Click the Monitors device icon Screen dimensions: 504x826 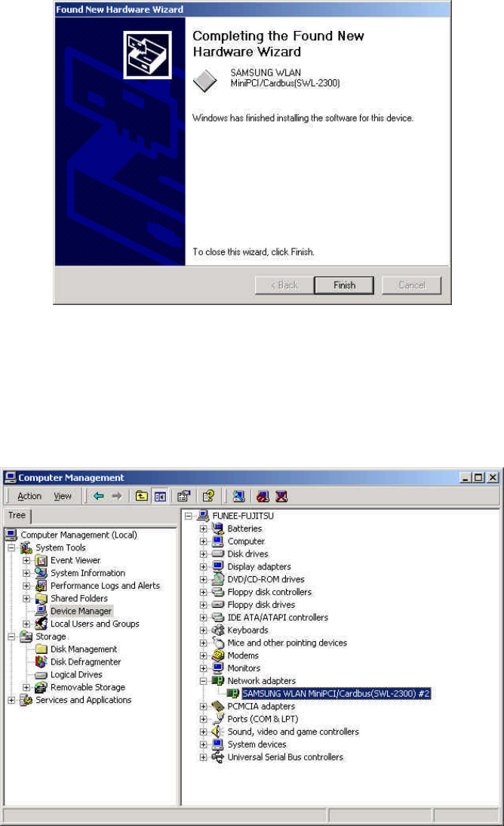coord(218,668)
